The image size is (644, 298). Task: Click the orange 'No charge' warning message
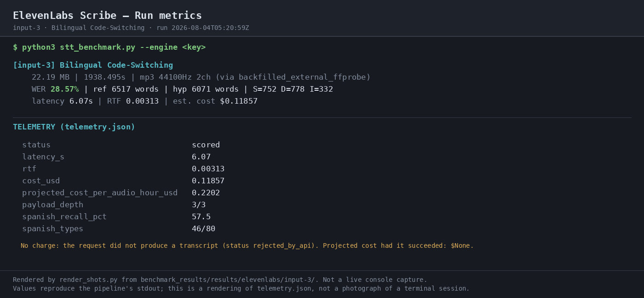[247, 246]
